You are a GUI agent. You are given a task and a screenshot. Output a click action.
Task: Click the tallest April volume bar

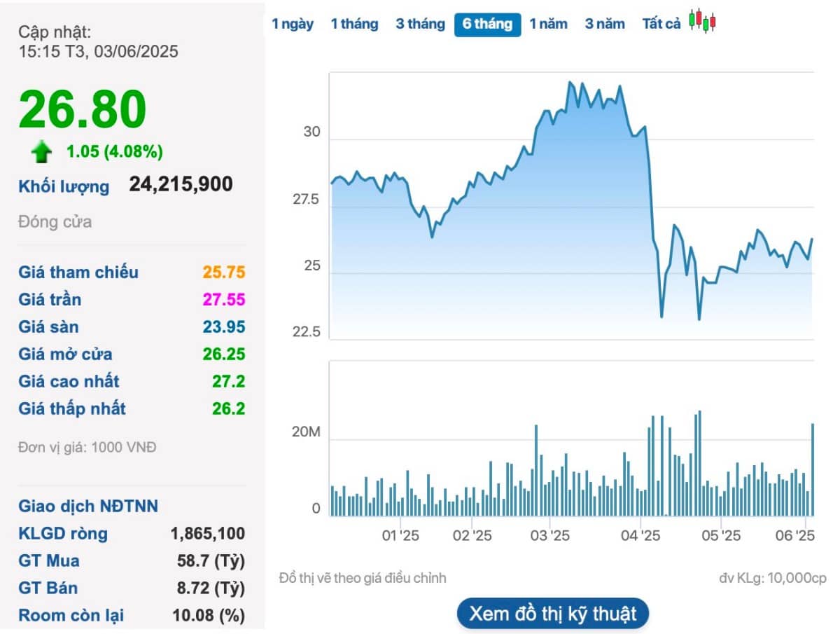699,463
